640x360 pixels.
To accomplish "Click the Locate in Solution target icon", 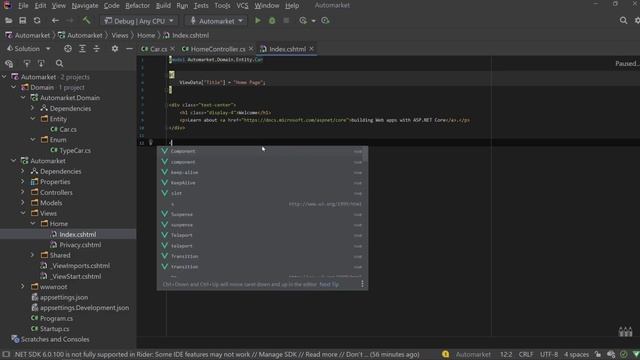I will [x=68, y=49].
